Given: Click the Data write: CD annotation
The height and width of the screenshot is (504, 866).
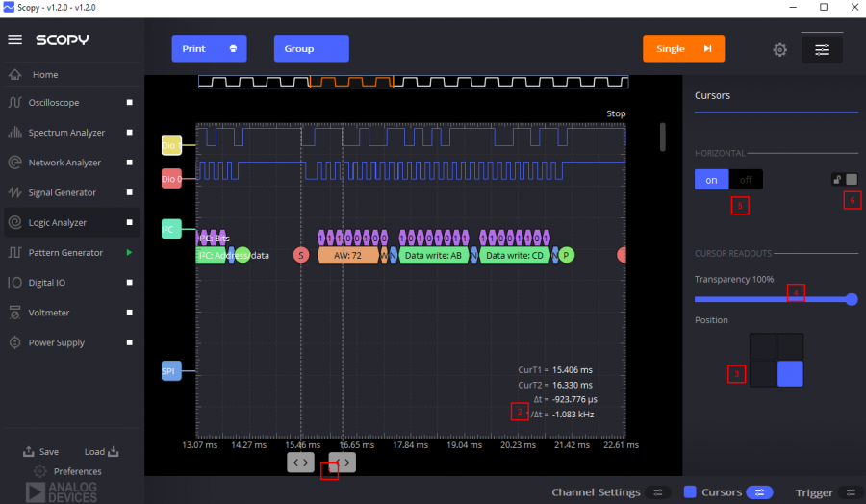Looking at the screenshot, I should 515,256.
